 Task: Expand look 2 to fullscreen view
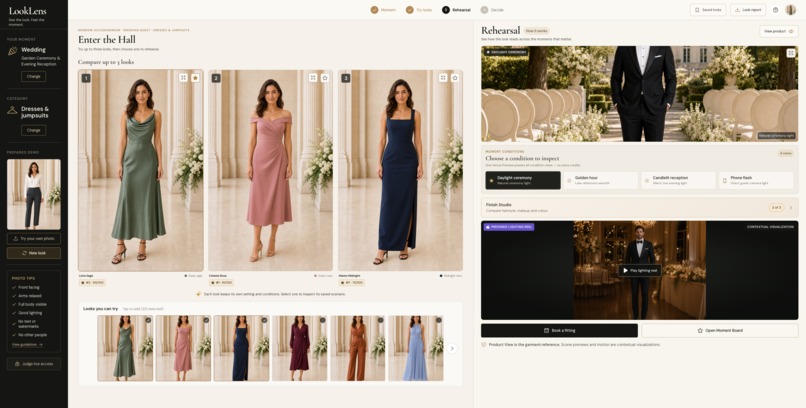click(x=313, y=78)
